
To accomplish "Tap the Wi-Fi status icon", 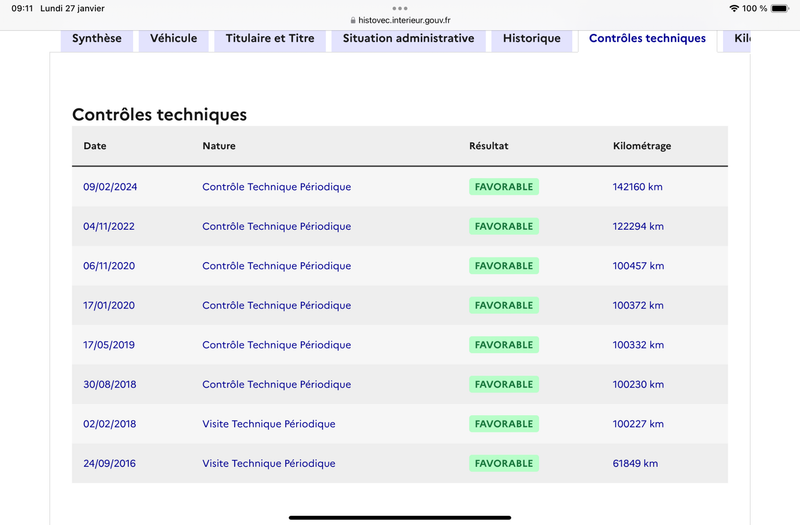I will [734, 8].
